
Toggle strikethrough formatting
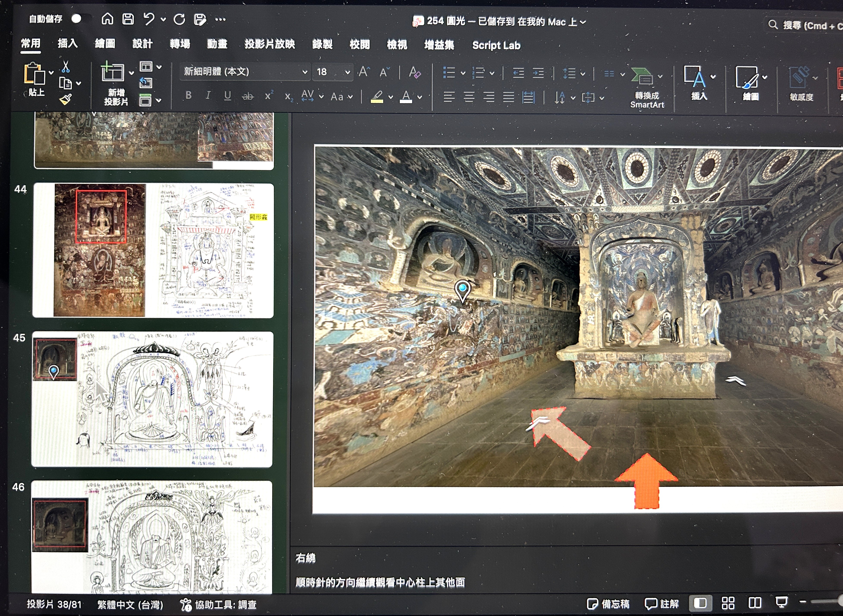[247, 97]
